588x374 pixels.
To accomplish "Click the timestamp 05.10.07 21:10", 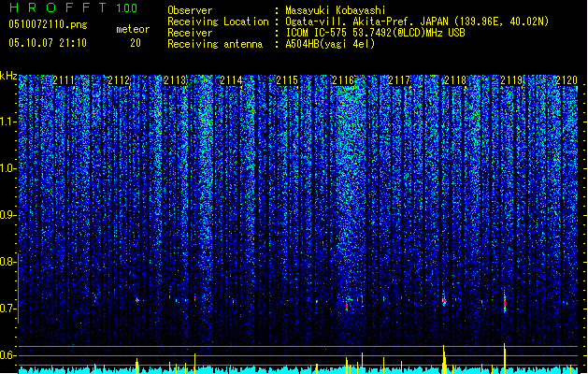I will pos(48,43).
